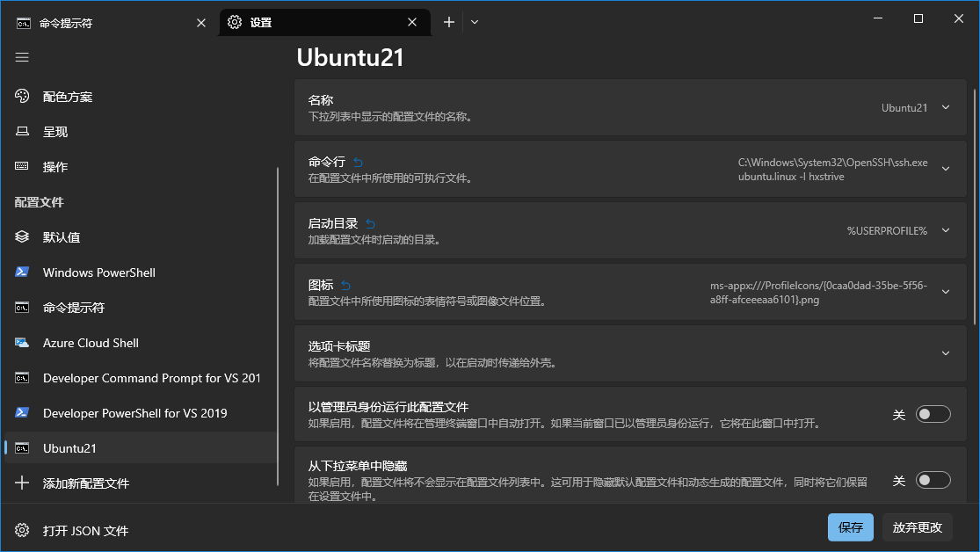Click the 选项卡标题 setting row label
The height and width of the screenshot is (552, 980).
coord(338,346)
